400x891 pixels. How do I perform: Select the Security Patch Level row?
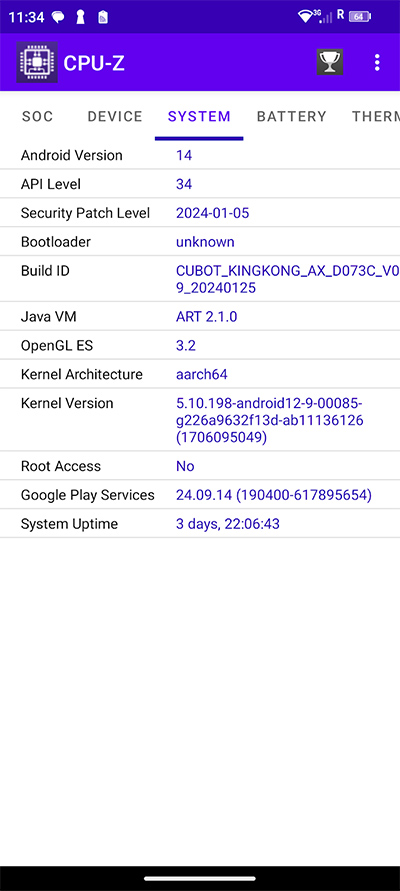pyautogui.click(x=200, y=213)
